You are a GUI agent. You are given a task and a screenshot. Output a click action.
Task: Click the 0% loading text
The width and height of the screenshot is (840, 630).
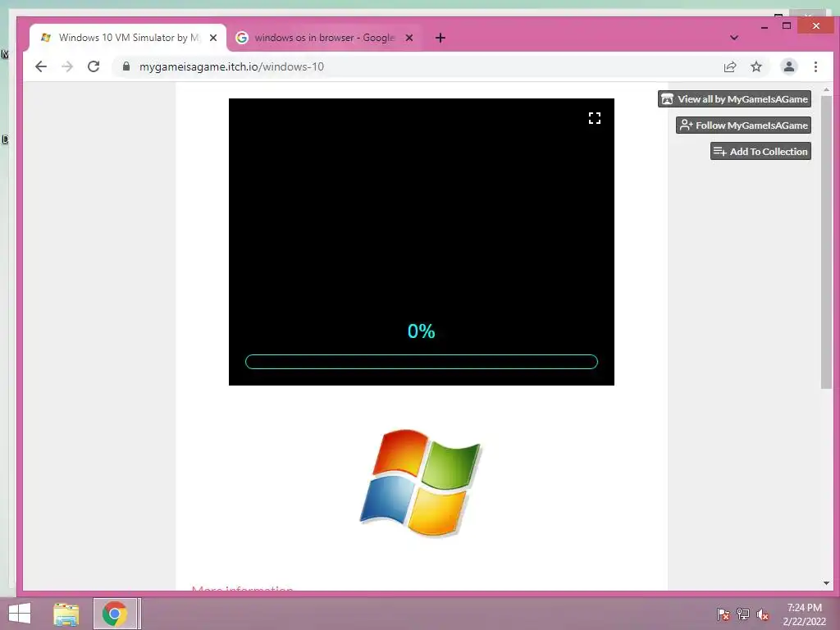[421, 331]
